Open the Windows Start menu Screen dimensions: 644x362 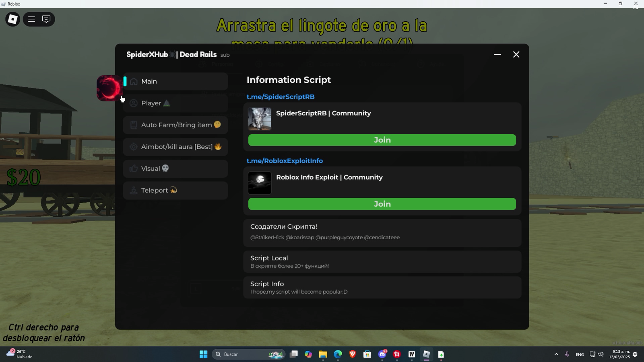pos(203,354)
